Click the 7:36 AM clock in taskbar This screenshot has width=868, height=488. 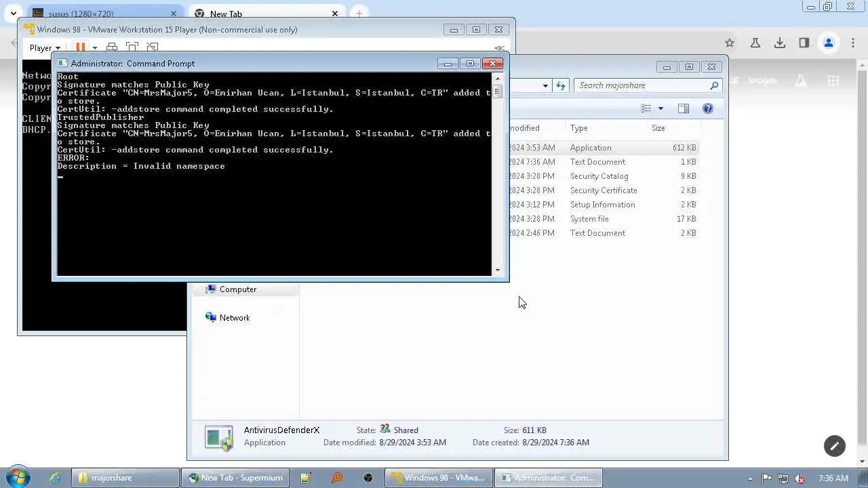tap(833, 479)
